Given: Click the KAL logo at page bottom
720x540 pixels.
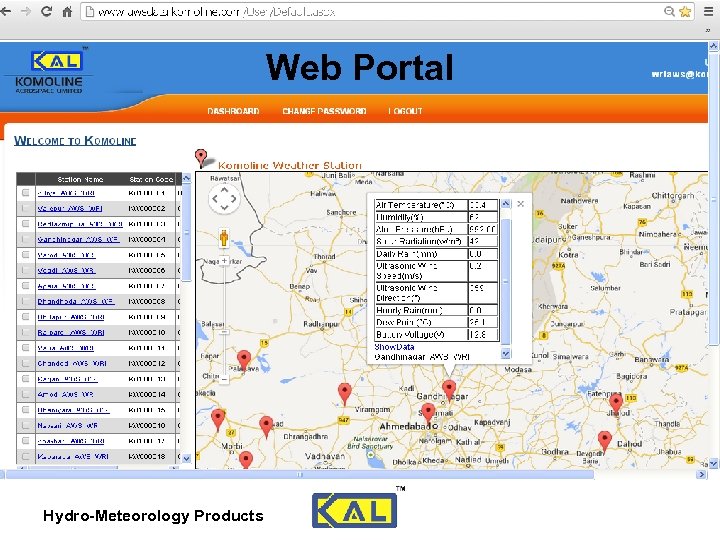Looking at the screenshot, I should tap(354, 511).
